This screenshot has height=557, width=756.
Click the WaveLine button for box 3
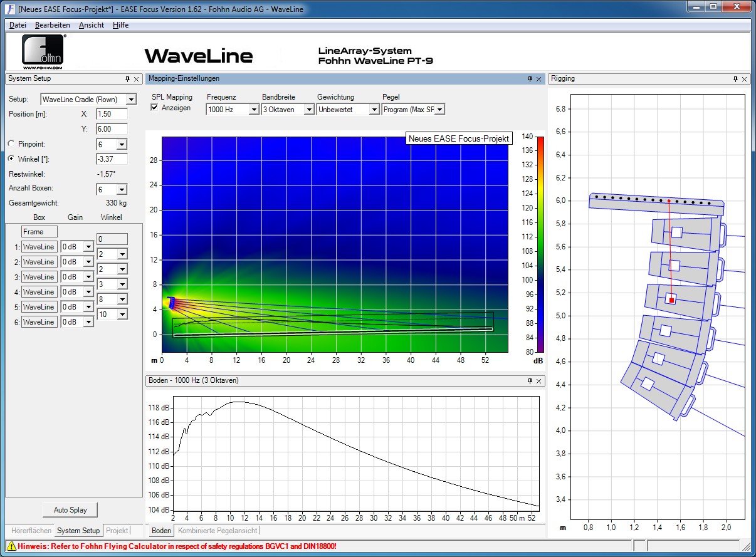tap(39, 277)
